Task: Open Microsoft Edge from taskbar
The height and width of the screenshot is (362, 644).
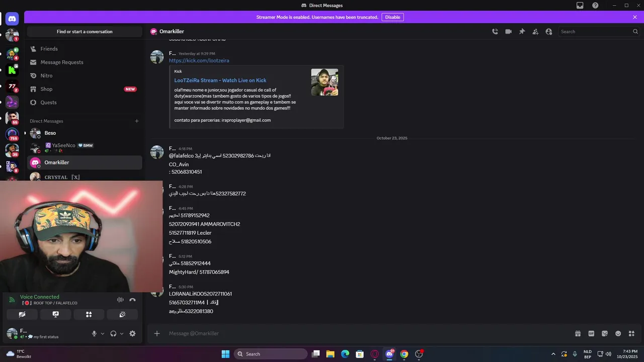Action: [345, 354]
